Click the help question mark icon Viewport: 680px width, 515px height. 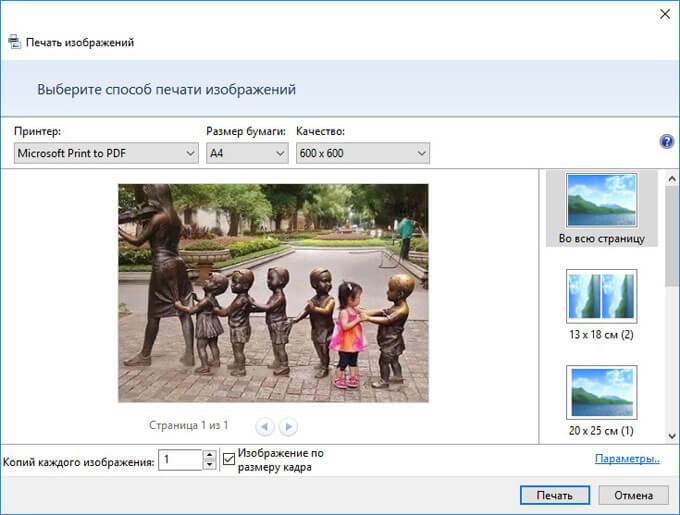coord(667,142)
